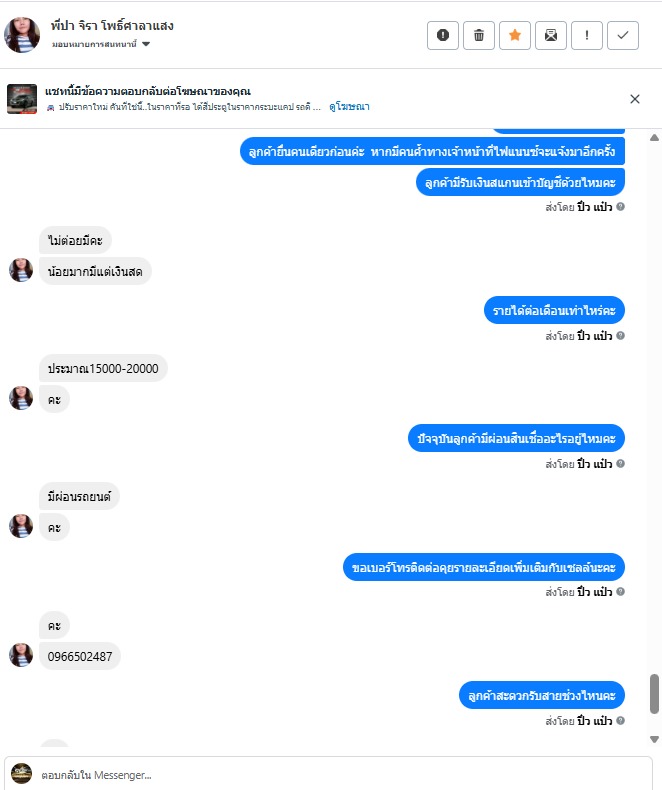Mark conversation unread with envelope icon
Screen dimensions: 662x790
click(551, 35)
